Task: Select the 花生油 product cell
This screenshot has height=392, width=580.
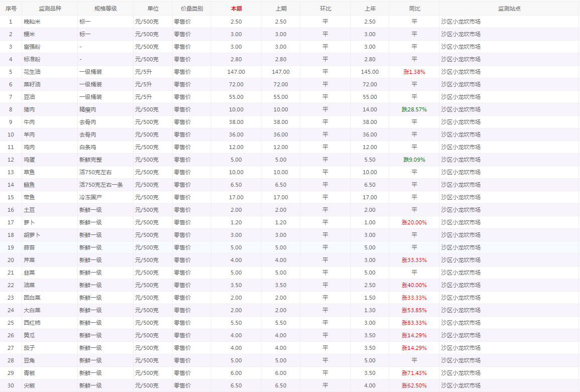Action: click(x=32, y=72)
